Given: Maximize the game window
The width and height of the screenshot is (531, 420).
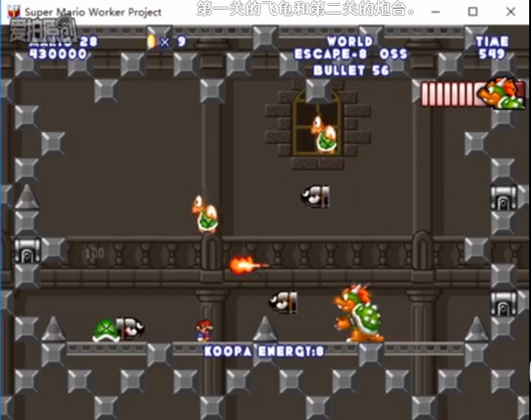Looking at the screenshot, I should click(473, 12).
